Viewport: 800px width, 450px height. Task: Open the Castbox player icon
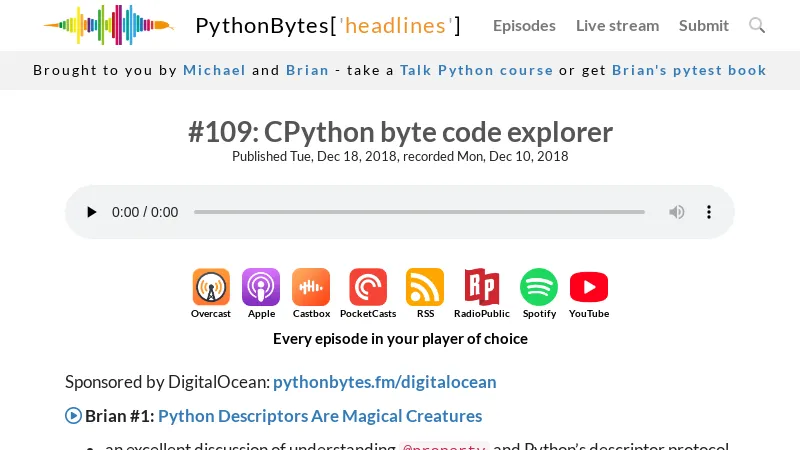click(311, 287)
